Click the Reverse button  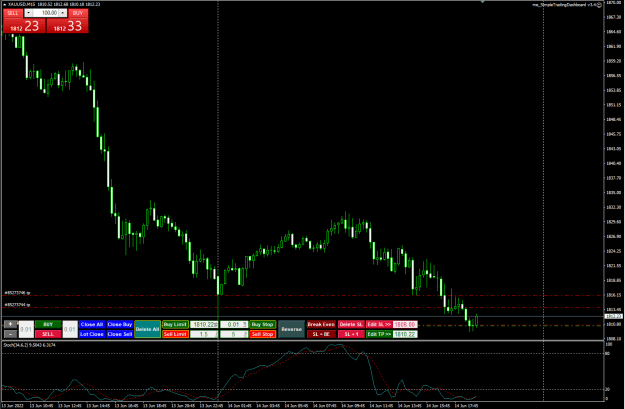pyautogui.click(x=291, y=329)
